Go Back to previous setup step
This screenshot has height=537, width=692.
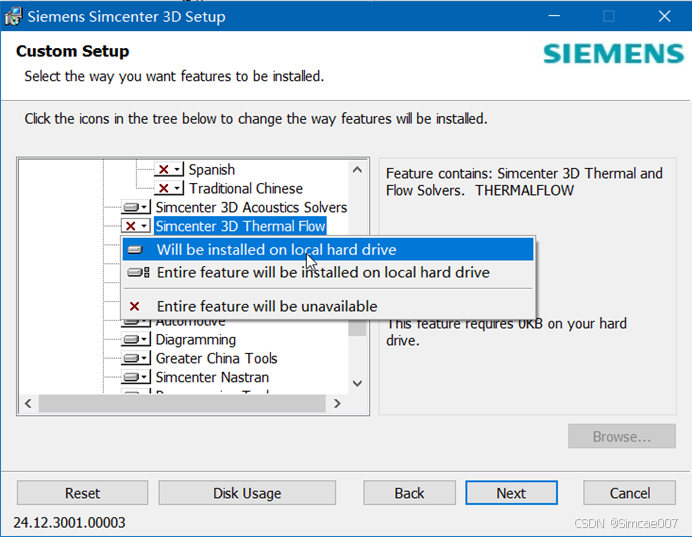(x=410, y=493)
